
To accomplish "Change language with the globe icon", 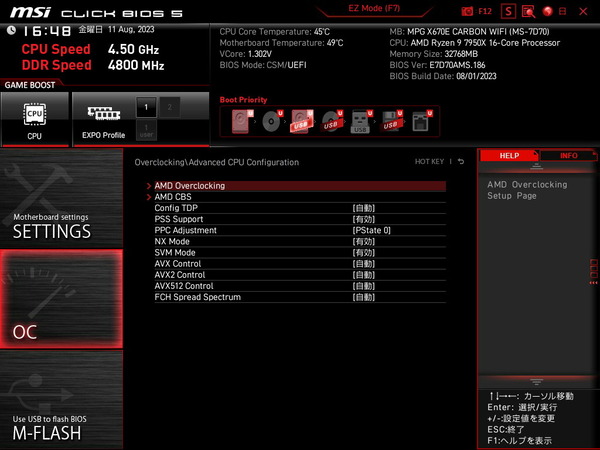I will [x=548, y=11].
